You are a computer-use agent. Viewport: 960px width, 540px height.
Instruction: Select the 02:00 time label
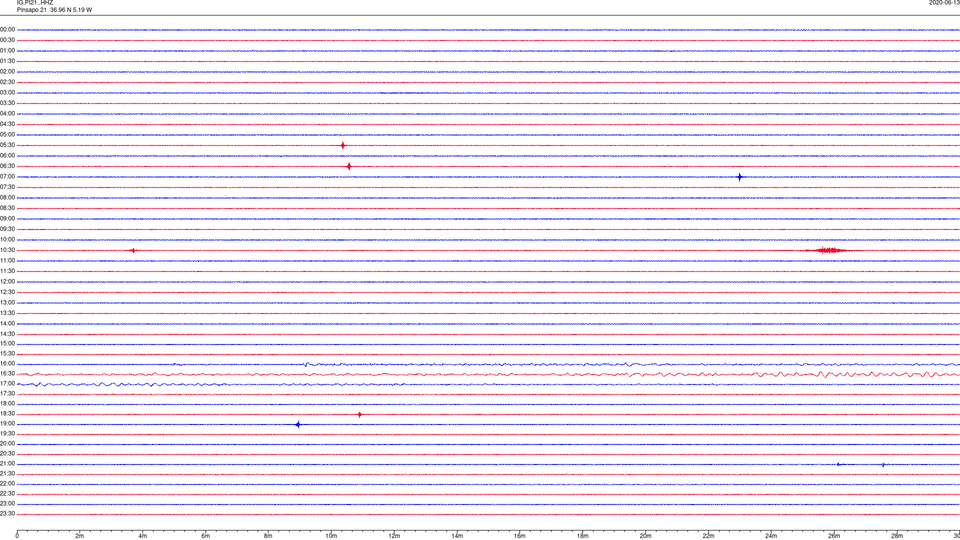(8, 72)
